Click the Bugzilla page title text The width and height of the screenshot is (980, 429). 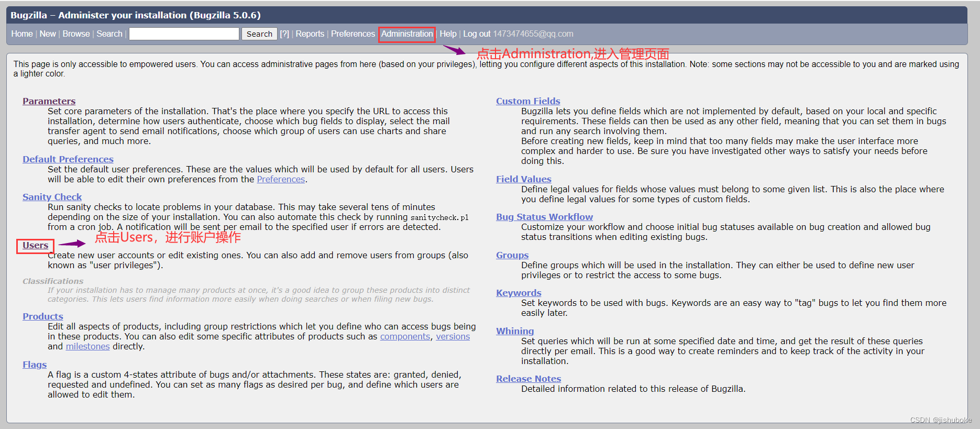136,15
